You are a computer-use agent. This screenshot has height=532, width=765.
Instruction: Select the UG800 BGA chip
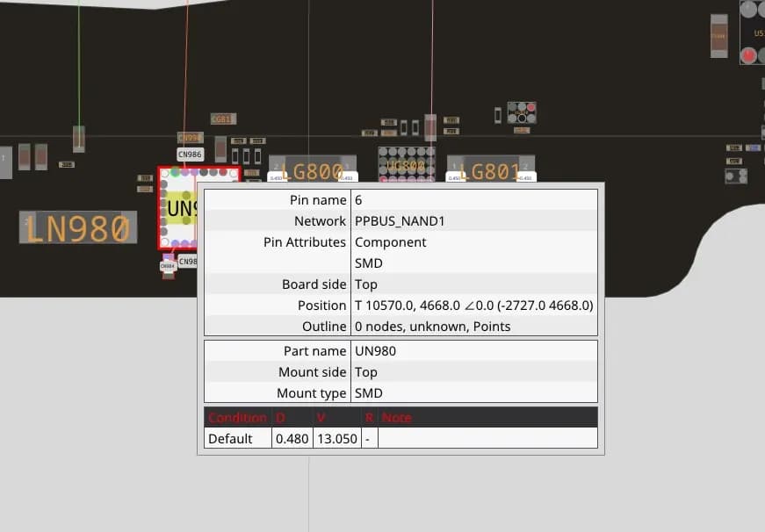[406, 164]
